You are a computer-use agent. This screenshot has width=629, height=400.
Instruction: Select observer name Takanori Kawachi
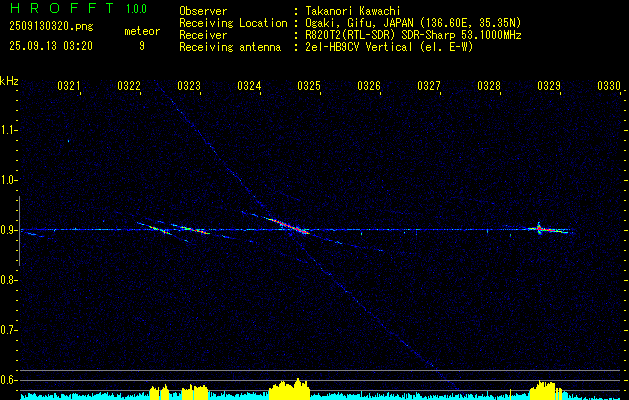(353, 11)
